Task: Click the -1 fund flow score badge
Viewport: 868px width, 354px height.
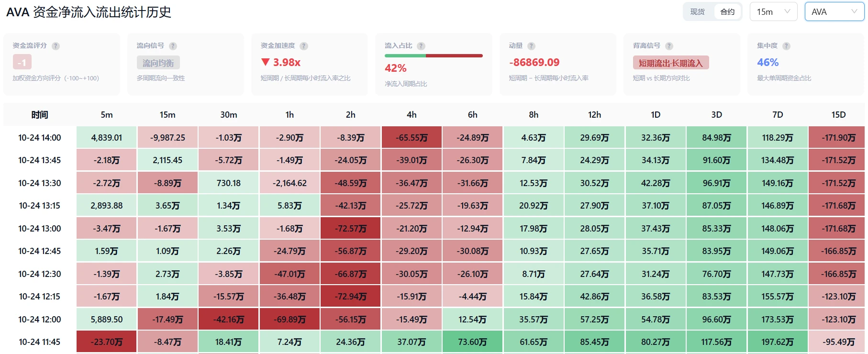Action: [x=22, y=62]
